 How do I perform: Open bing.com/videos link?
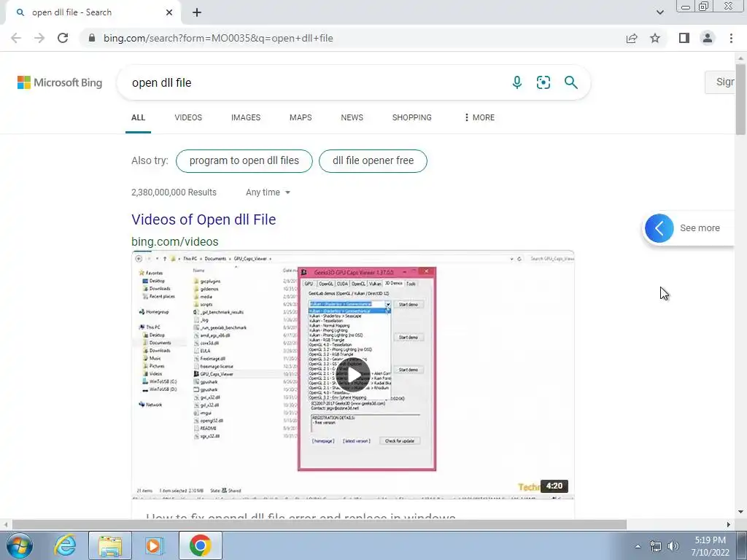pyautogui.click(x=175, y=241)
